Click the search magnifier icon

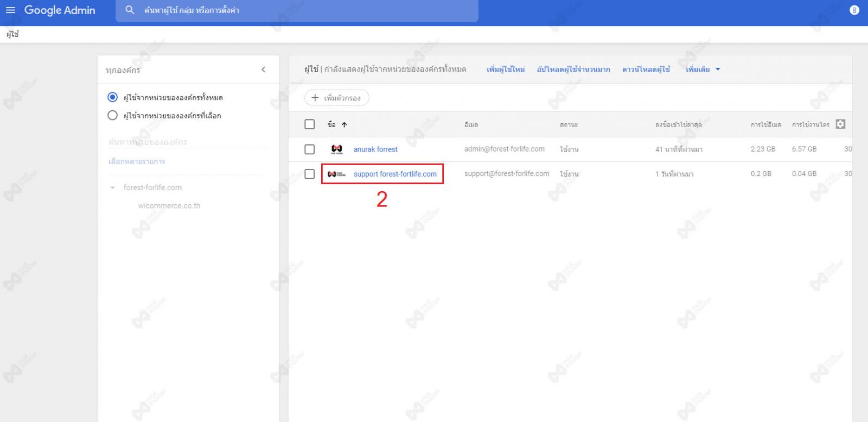(x=130, y=10)
